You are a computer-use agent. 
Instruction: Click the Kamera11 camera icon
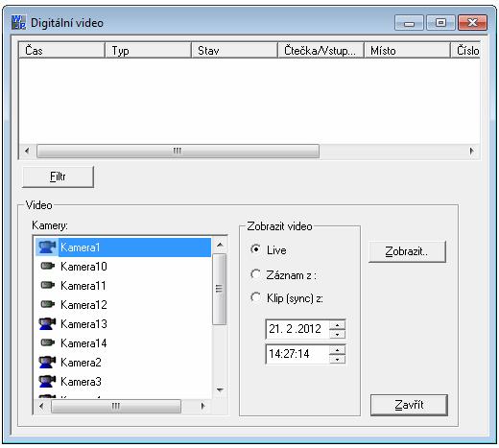(x=48, y=285)
